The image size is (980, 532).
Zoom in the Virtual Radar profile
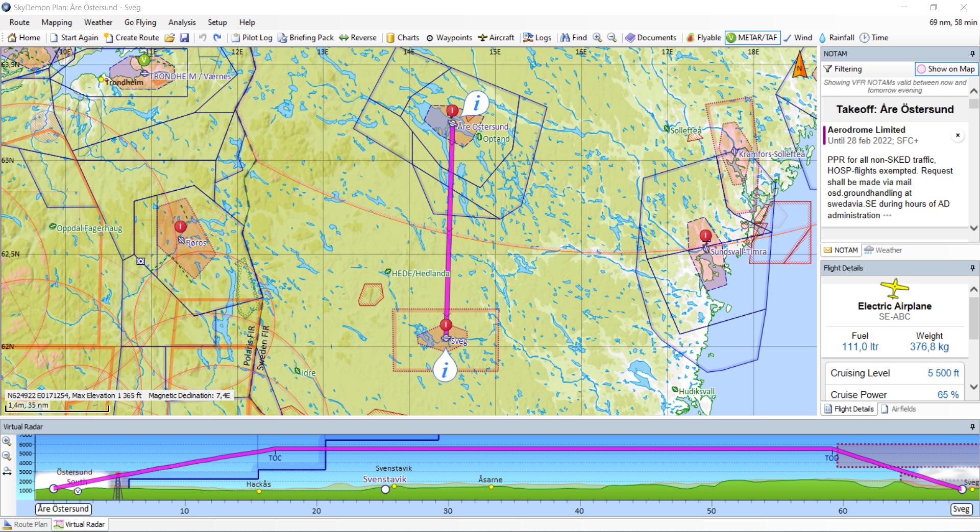7,441
